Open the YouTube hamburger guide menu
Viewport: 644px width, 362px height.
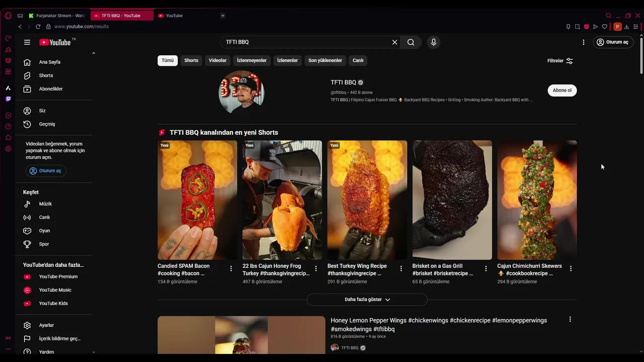pos(27,42)
